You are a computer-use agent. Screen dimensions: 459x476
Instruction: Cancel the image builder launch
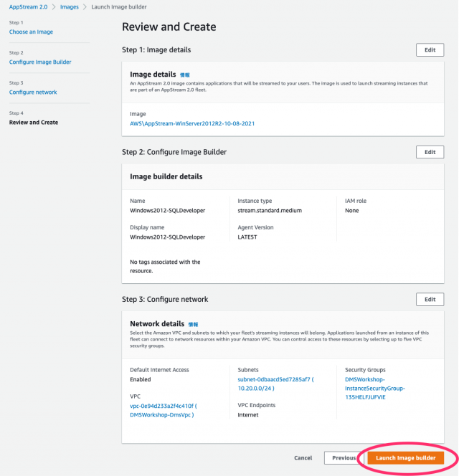(x=303, y=458)
